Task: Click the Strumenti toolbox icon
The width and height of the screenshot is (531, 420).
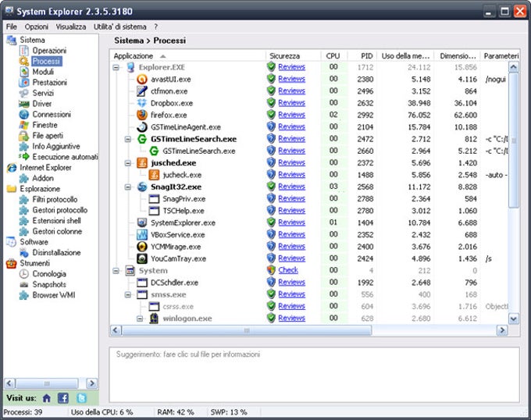Action: tap(12, 263)
